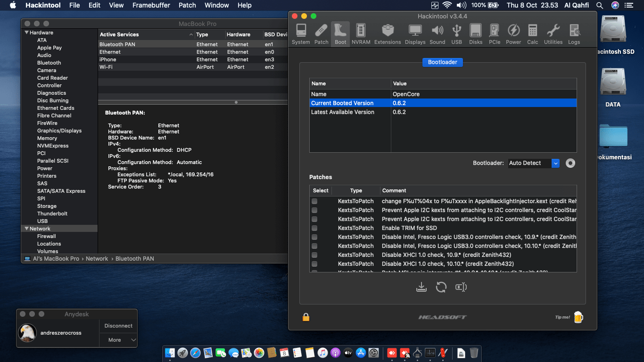This screenshot has width=644, height=362.
Task: Open the NVRAM toolbar section
Action: click(361, 33)
